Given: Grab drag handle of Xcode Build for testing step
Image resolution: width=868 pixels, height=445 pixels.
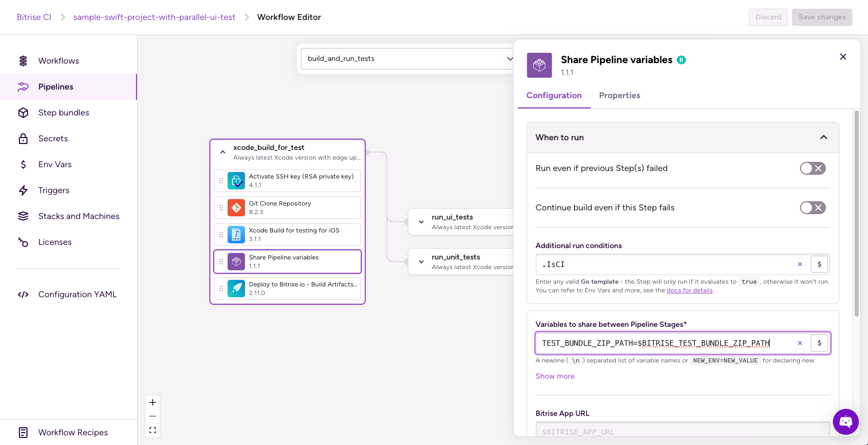Looking at the screenshot, I should pyautogui.click(x=221, y=235).
